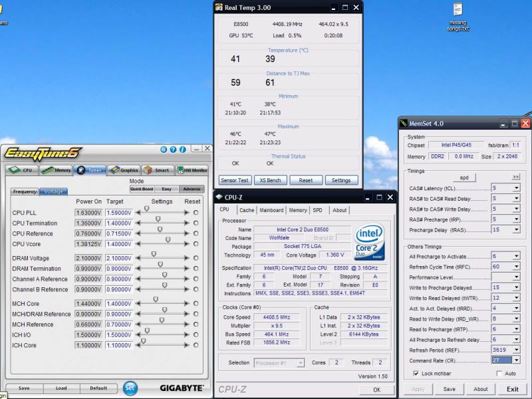Select the missing songs.txt desktop file icon
Viewport: 532px width, 399px height.
tap(458, 17)
